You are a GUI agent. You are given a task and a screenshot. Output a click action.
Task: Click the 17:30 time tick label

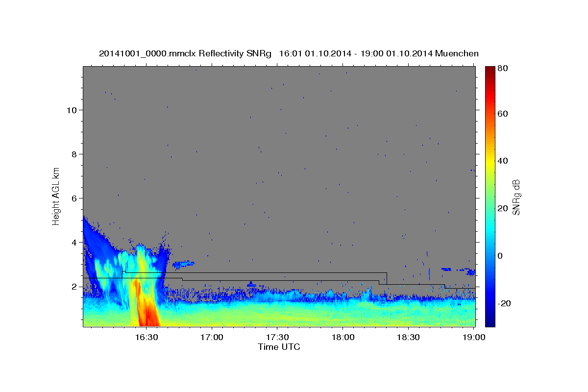pos(277,338)
